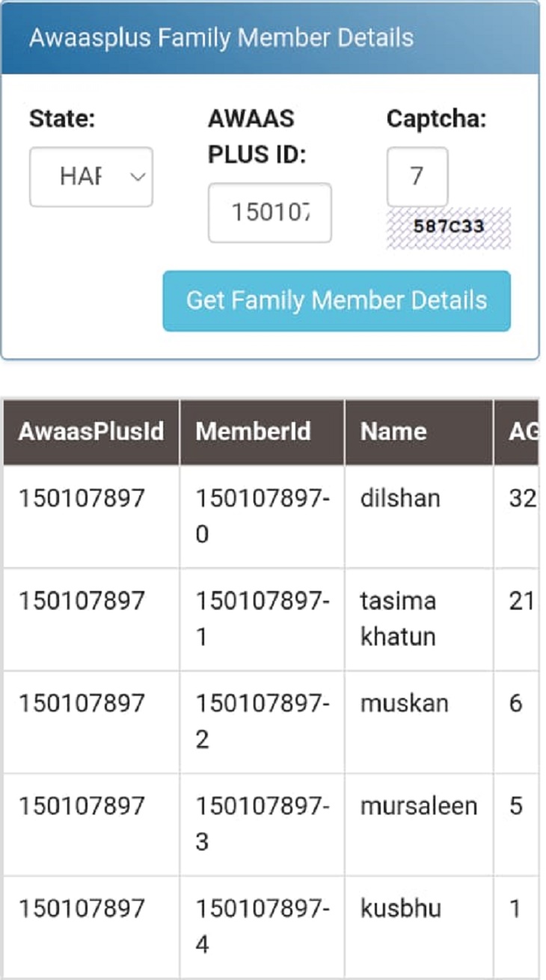Click the AwaasPlusId column header
546x980 pixels.
pos(91,432)
